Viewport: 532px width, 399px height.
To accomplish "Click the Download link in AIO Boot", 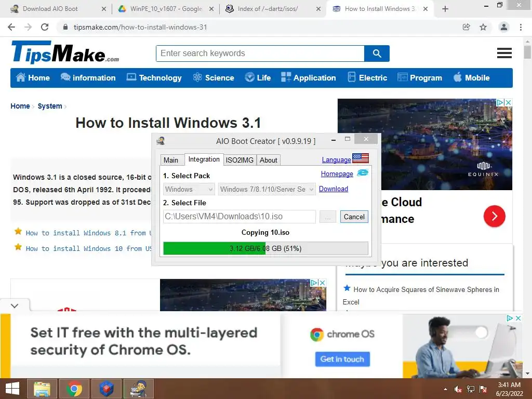I will click(x=334, y=189).
